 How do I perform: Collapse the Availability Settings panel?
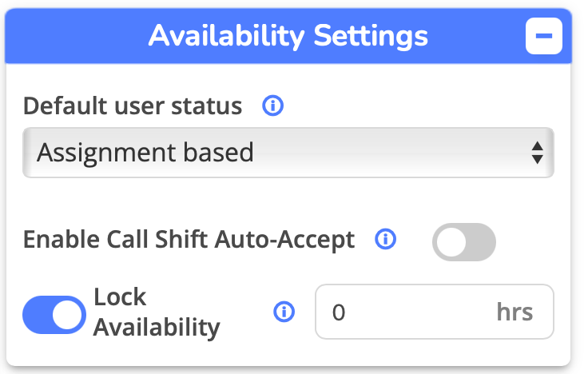click(x=544, y=36)
